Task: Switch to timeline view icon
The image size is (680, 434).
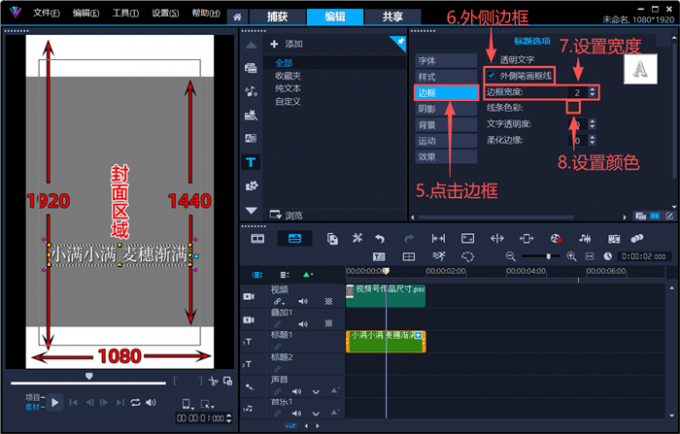Action: pyautogui.click(x=294, y=238)
